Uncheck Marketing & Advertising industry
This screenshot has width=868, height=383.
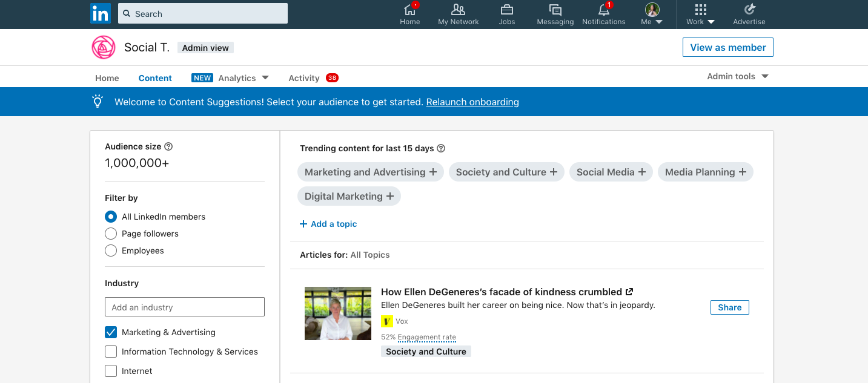[x=111, y=332]
